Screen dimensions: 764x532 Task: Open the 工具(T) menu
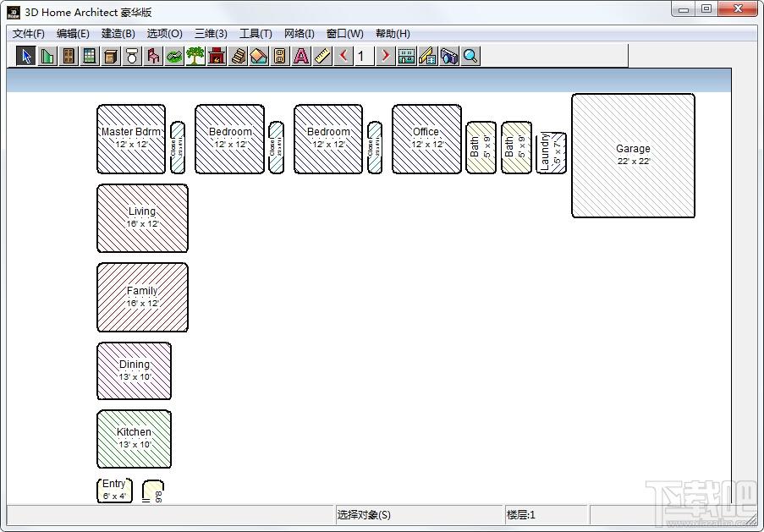click(256, 34)
